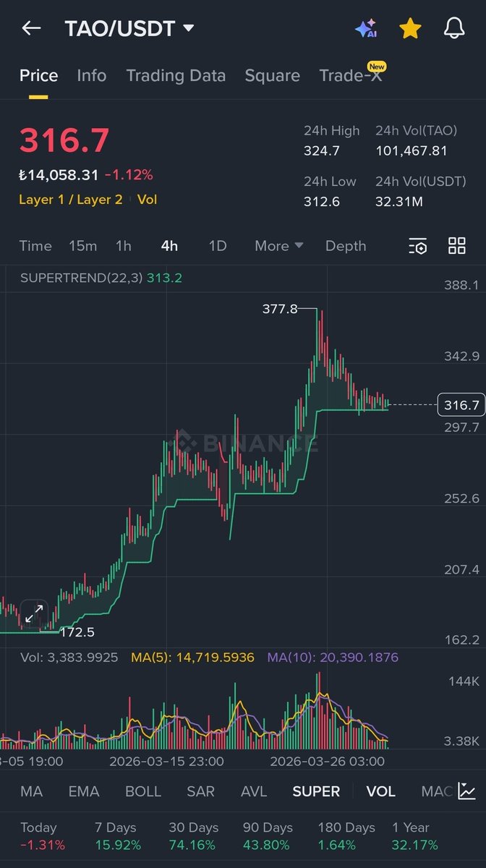Viewport: 486px width, 868px height.
Task: Tap the 24h High value 324.7
Action: coord(322,151)
